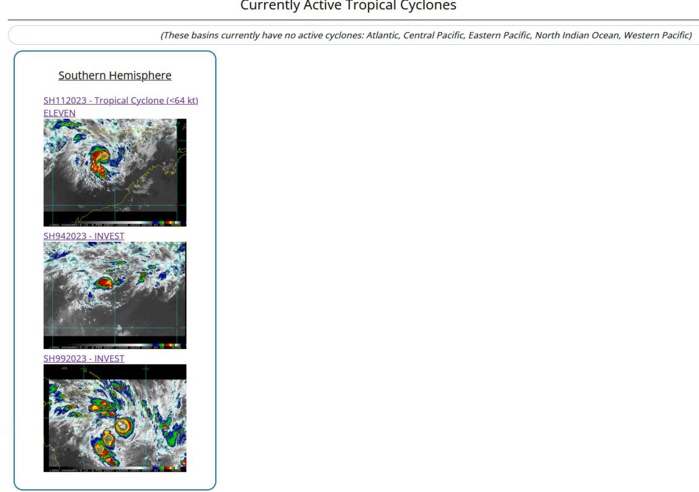Screen dimensions: 699x492
Task: Click the no active cyclones notice text
Action: (425, 35)
